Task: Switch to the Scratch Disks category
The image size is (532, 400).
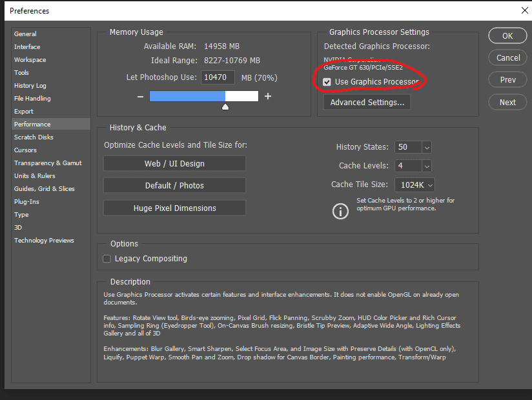Action: (x=34, y=137)
